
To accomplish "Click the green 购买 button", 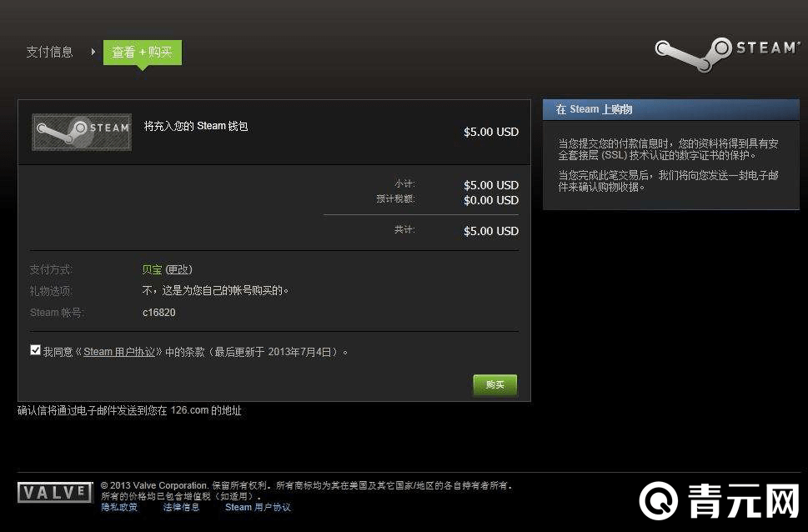I will [x=494, y=384].
